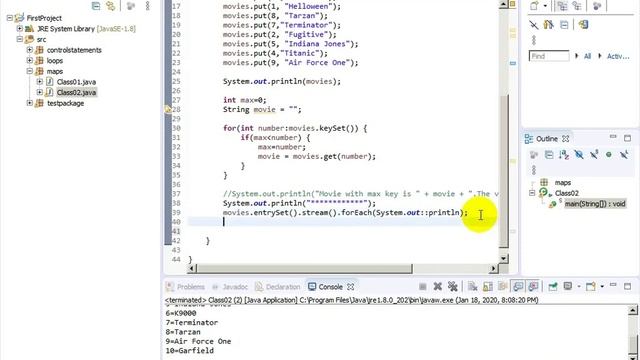Toggle Link with Editor in Package Explorer
This screenshot has height=360, width=640.
click(111, 6)
